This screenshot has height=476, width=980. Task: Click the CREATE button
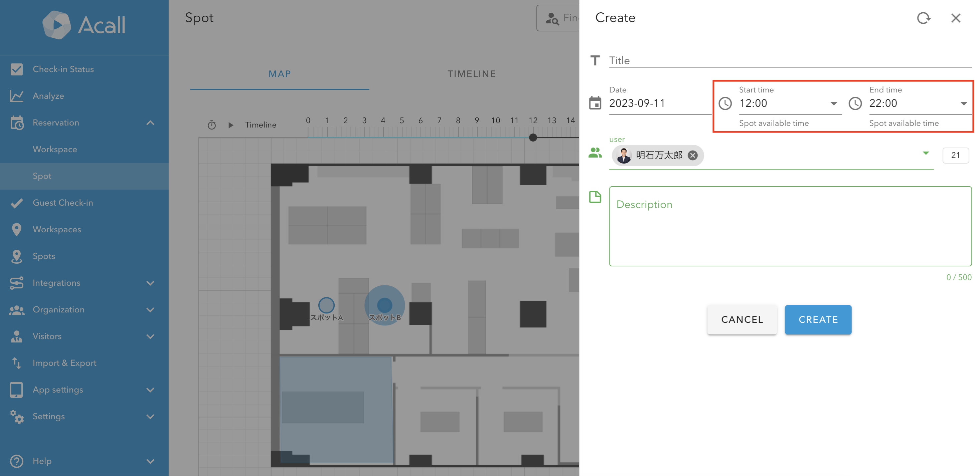[x=818, y=320]
